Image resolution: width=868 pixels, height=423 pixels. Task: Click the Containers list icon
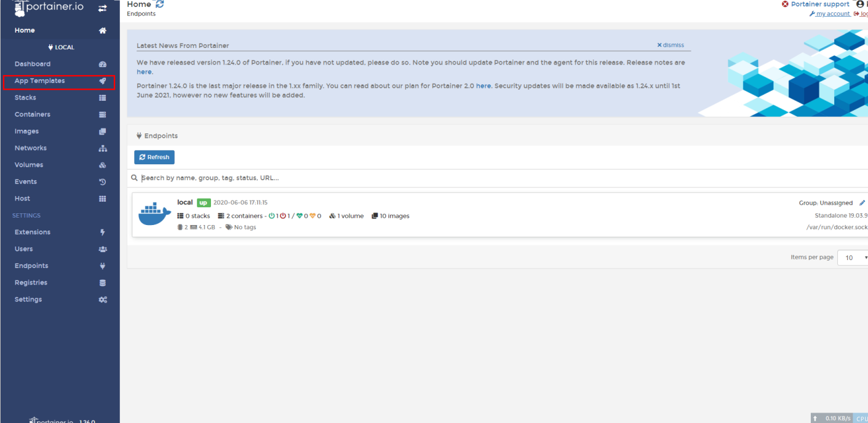coord(103,114)
